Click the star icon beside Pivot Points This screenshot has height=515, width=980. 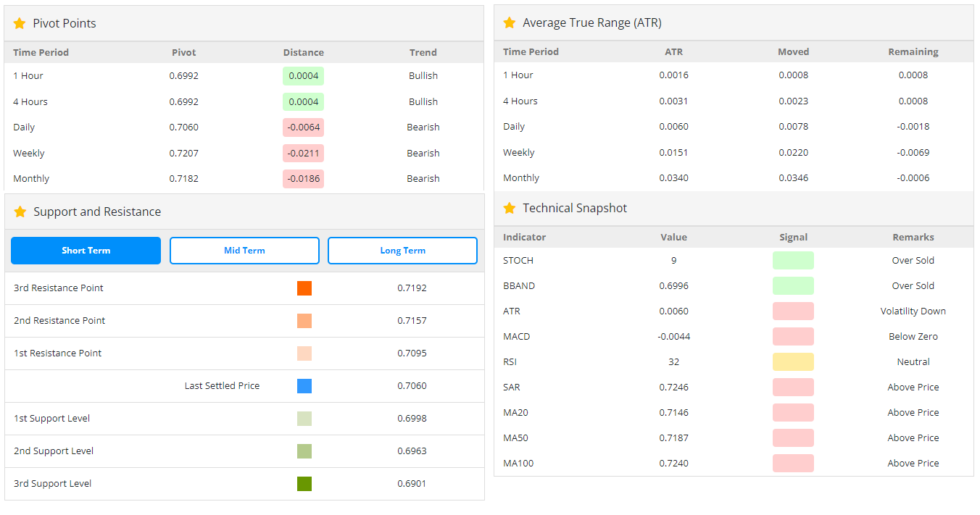click(20, 23)
